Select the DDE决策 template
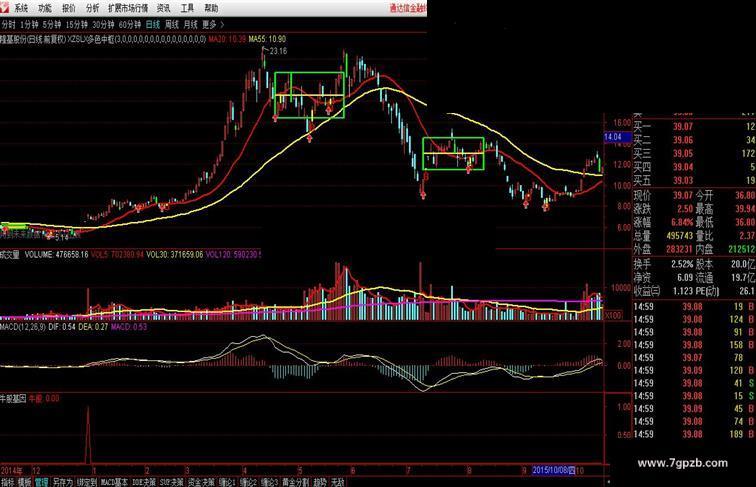 (x=144, y=482)
